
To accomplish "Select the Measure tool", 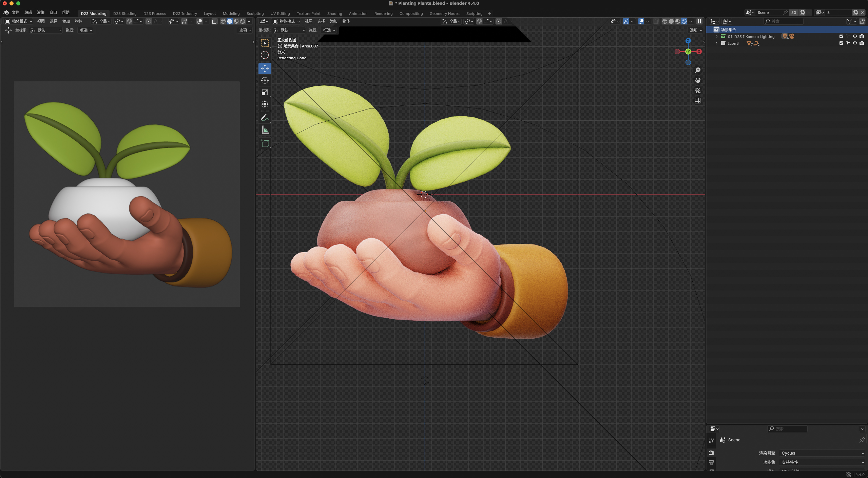I will coord(265,130).
